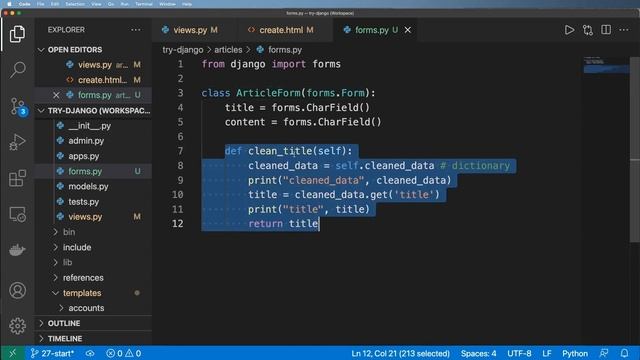
Task: Click Ln 12, Col 21 cursor position indicator
Action: pyautogui.click(x=400, y=353)
